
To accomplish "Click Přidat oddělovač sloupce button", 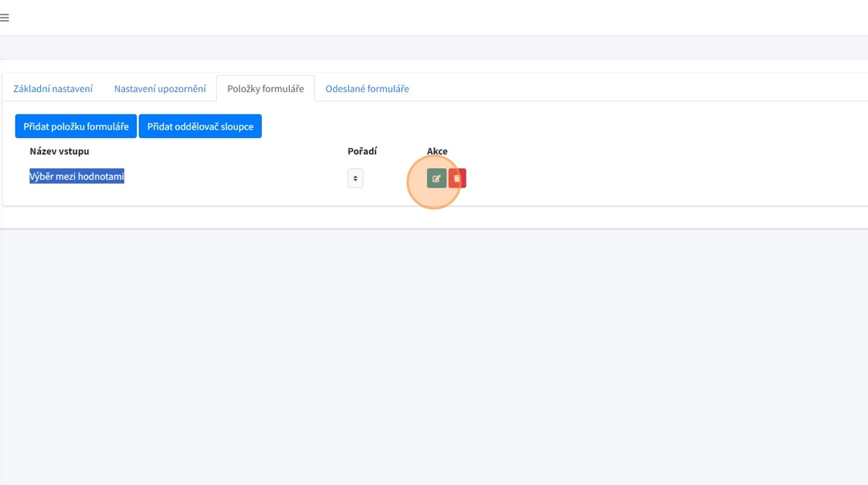I will tap(200, 126).
